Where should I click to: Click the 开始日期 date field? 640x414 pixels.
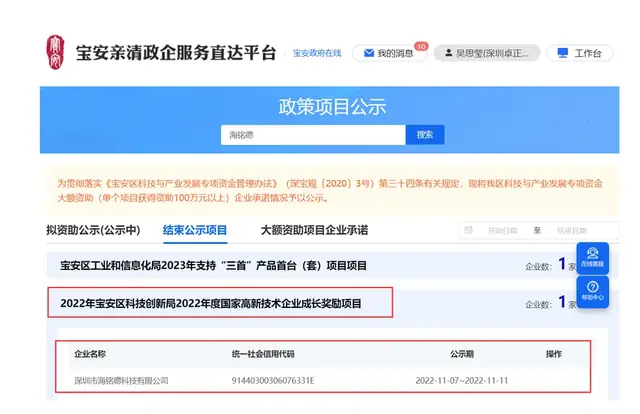pyautogui.click(x=502, y=231)
